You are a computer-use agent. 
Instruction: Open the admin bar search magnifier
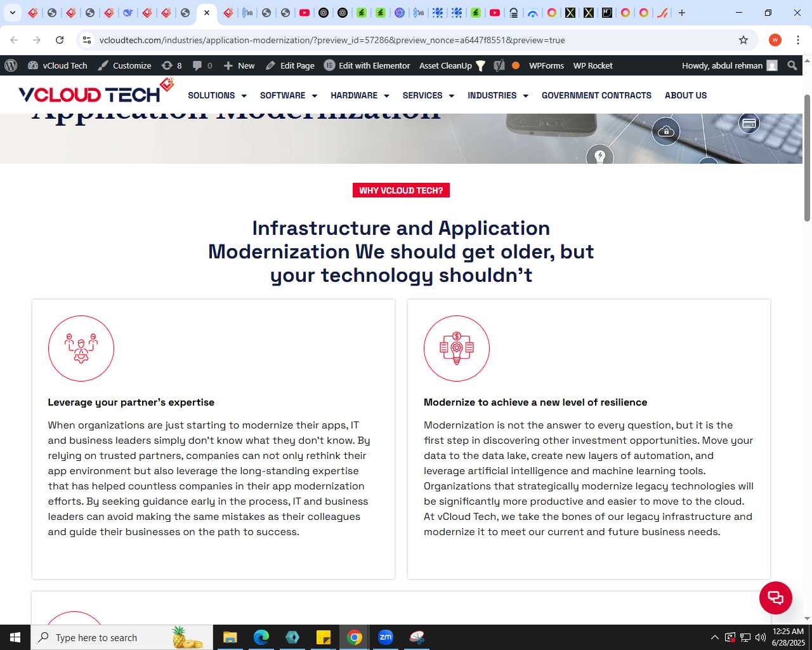click(x=792, y=65)
